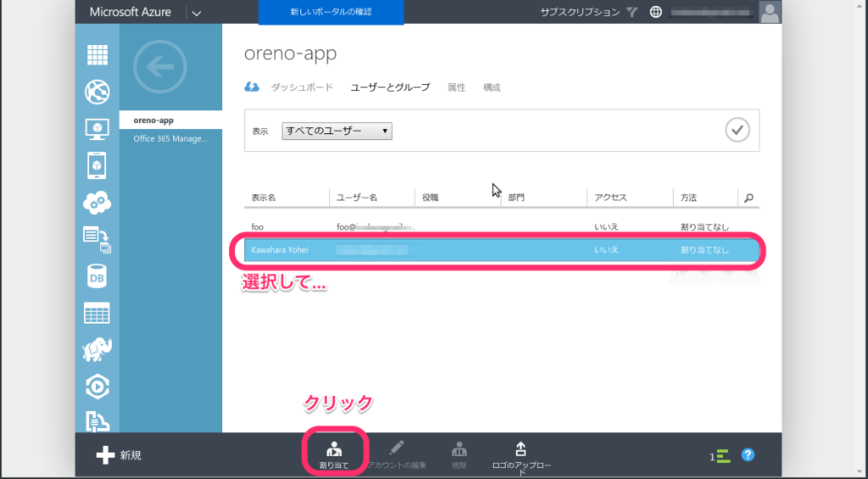Open the notifications list icon with count 1
This screenshot has width=868, height=479.
[x=721, y=456]
